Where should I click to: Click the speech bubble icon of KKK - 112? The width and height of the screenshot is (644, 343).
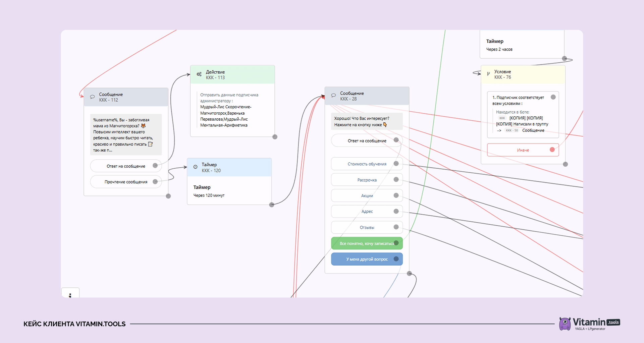[92, 97]
